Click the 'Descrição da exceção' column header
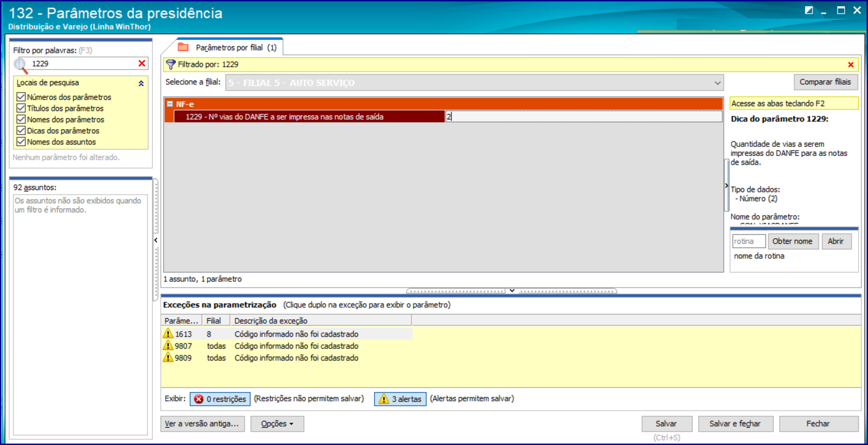The width and height of the screenshot is (868, 445). (321, 321)
